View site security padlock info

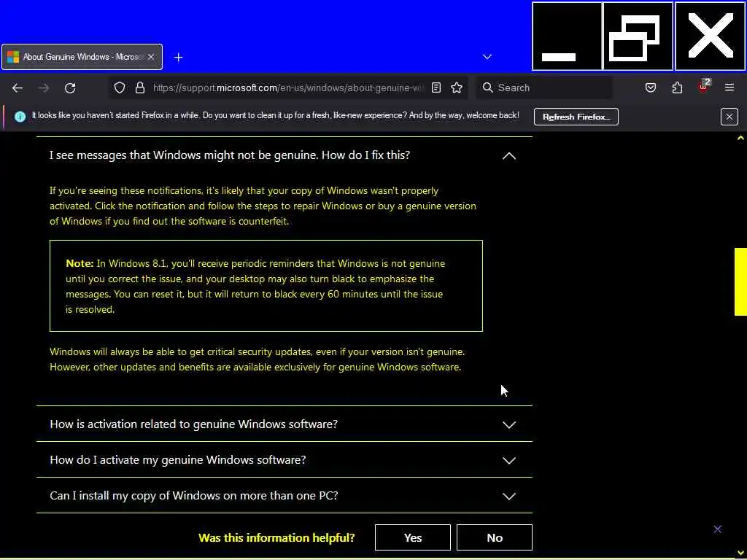click(139, 87)
